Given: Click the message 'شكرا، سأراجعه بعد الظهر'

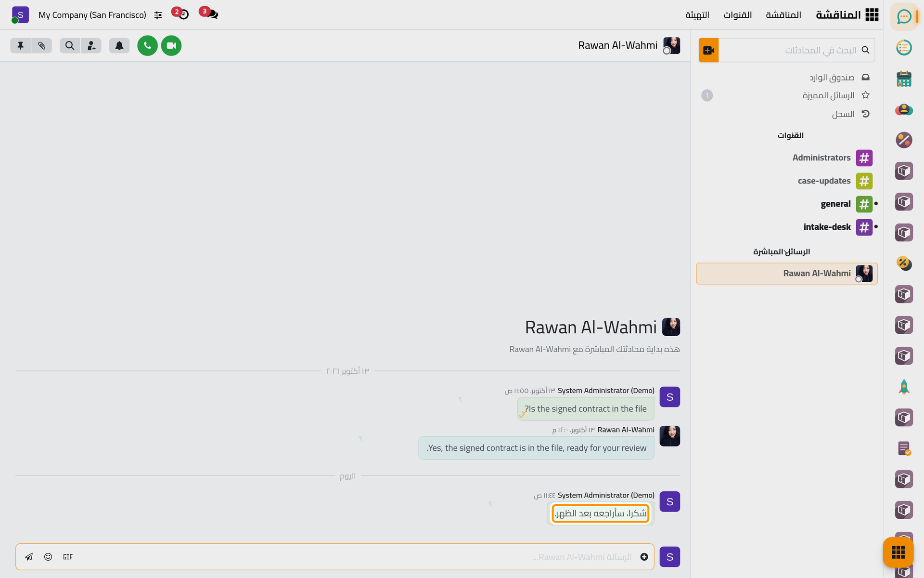Looking at the screenshot, I should point(600,513).
